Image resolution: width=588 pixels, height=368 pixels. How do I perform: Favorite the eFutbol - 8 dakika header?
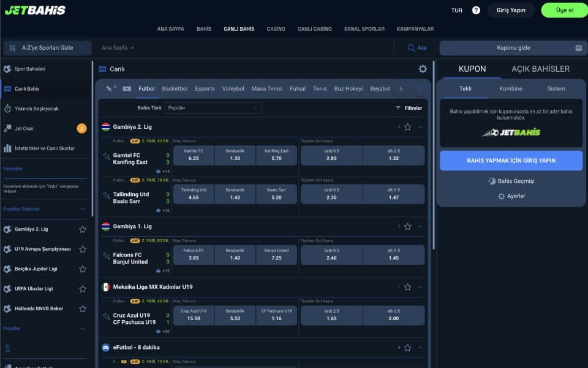408,348
